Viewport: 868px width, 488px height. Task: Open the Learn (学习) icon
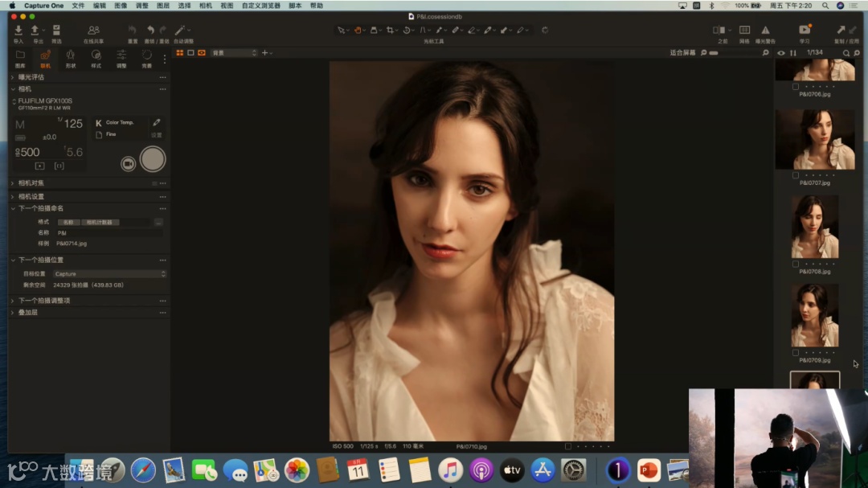tap(805, 30)
